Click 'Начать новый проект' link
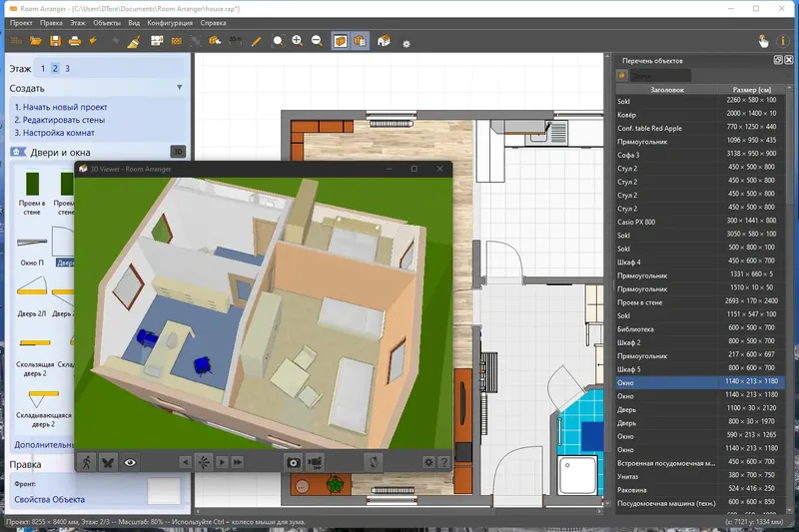Screen dimensions: 799x532 tap(61, 107)
